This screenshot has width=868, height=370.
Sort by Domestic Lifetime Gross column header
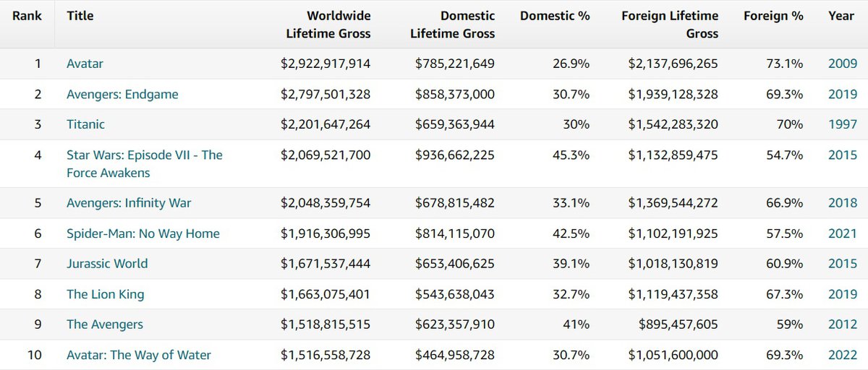click(452, 25)
